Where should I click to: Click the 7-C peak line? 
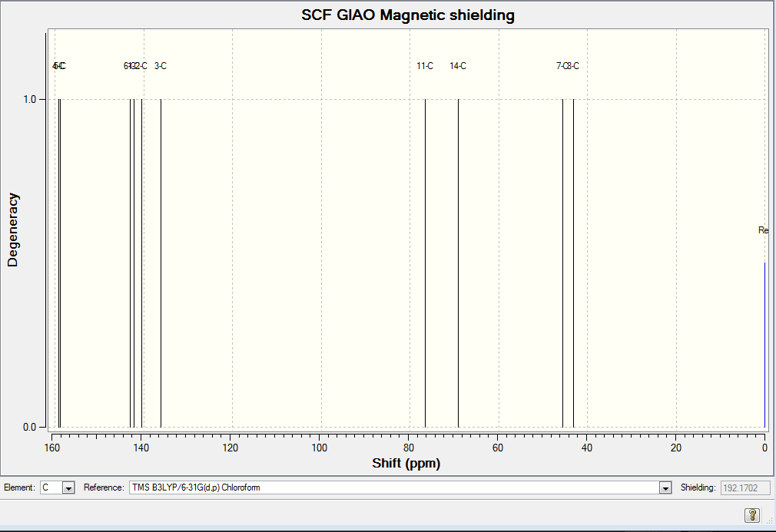click(562, 263)
